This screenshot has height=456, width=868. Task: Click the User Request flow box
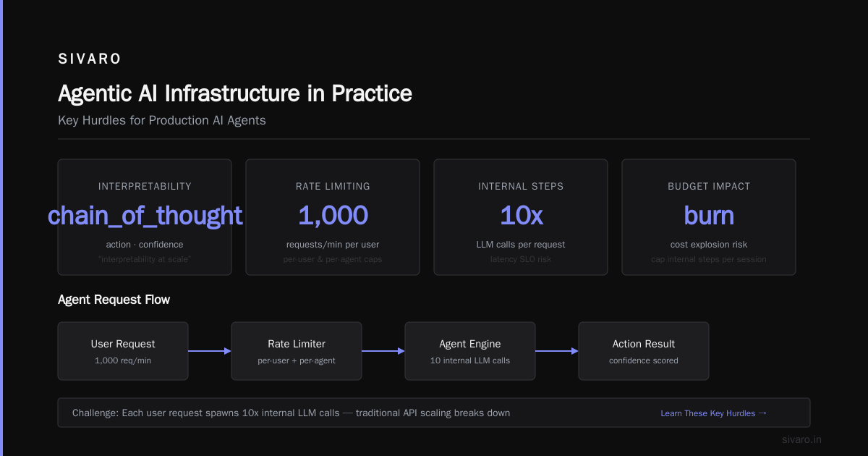[x=123, y=351]
